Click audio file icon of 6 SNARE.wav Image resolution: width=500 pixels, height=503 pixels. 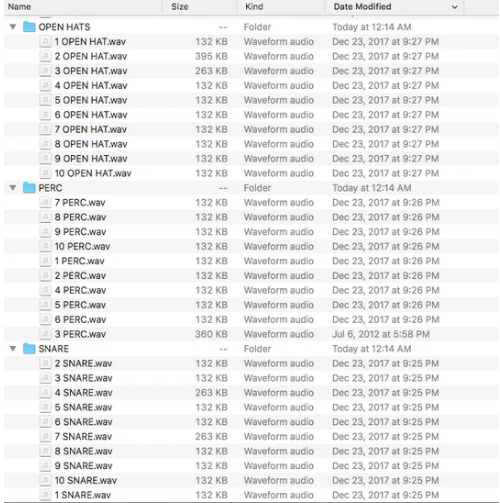[45, 422]
